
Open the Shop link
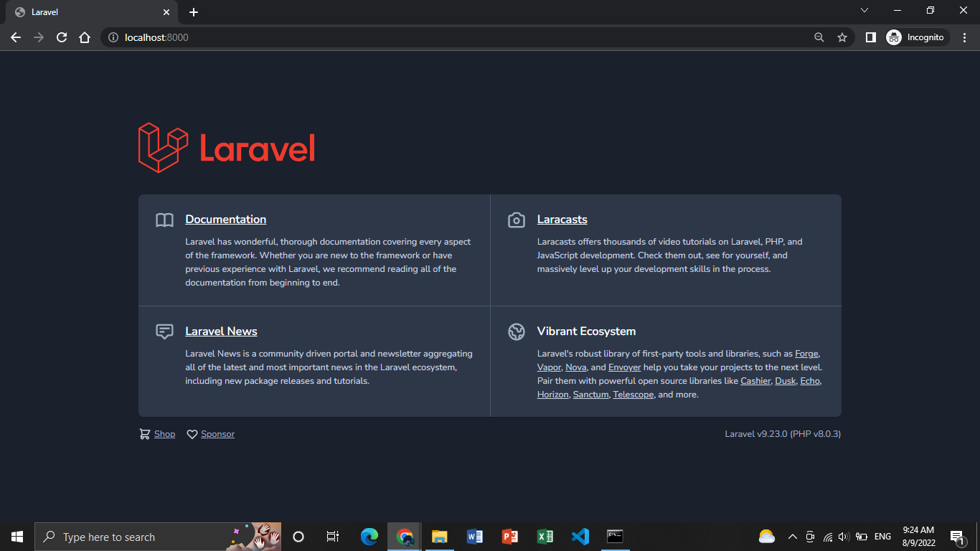[164, 434]
